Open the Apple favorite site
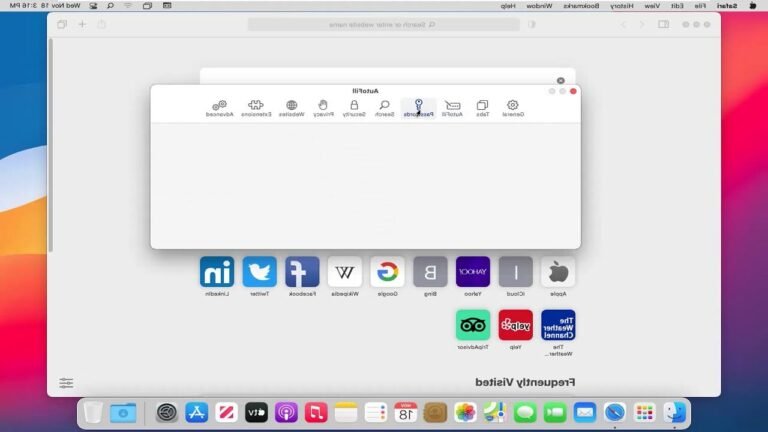Viewport: 768px width, 432px height. pyautogui.click(x=558, y=272)
